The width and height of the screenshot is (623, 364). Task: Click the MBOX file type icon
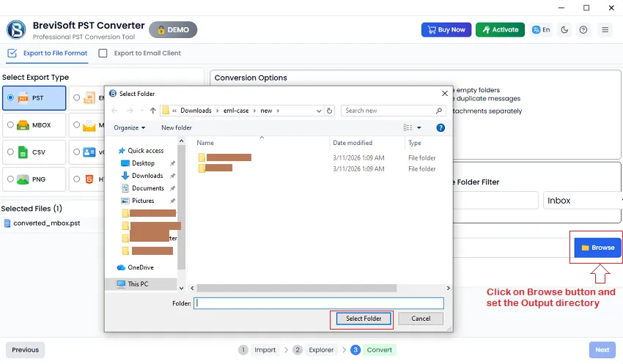click(x=23, y=125)
